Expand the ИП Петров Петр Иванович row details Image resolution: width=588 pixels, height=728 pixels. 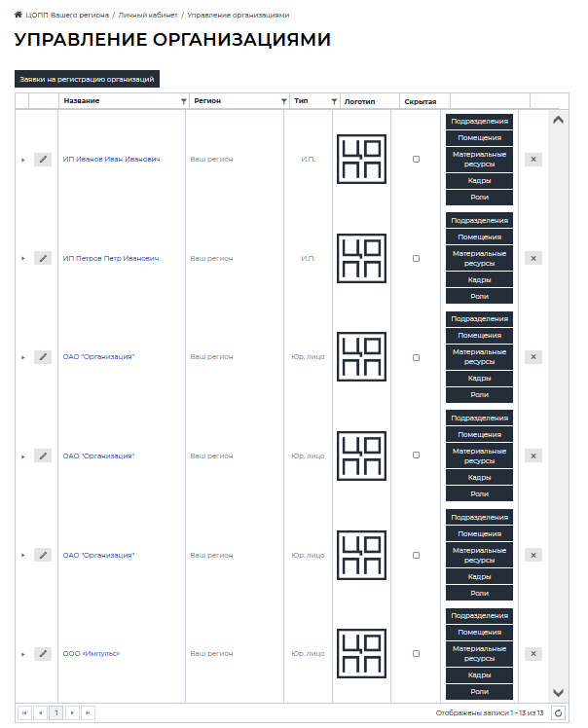(x=22, y=259)
